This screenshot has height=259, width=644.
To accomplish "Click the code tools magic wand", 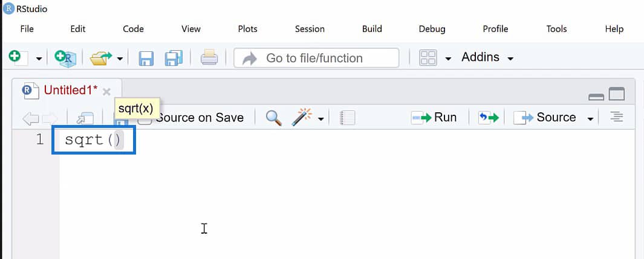I will 302,117.
